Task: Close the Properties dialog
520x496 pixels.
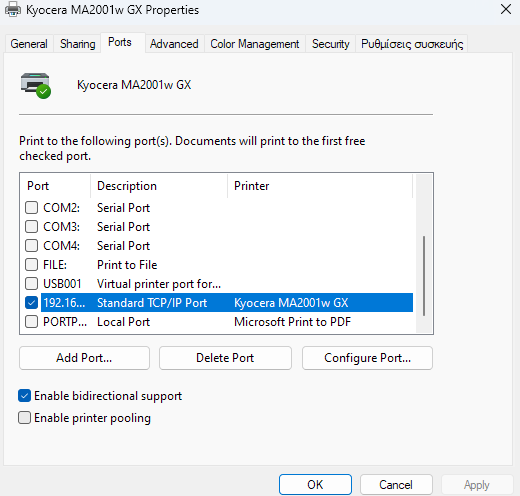Action: 506,9
